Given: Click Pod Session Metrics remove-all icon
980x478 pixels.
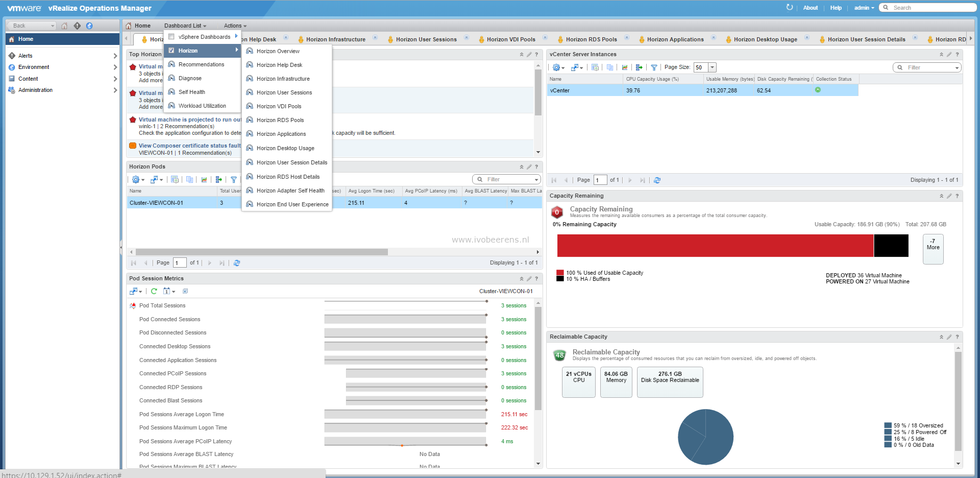Looking at the screenshot, I should (185, 291).
